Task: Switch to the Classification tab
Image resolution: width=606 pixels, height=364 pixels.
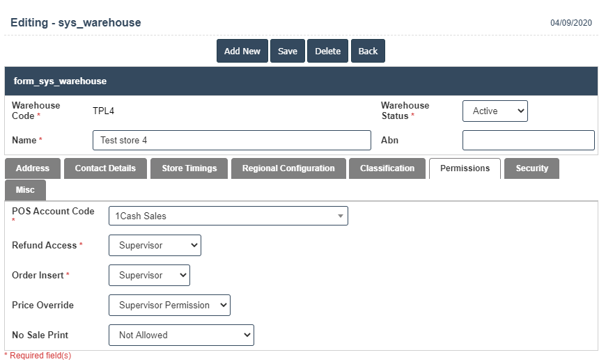Action: pos(387,168)
